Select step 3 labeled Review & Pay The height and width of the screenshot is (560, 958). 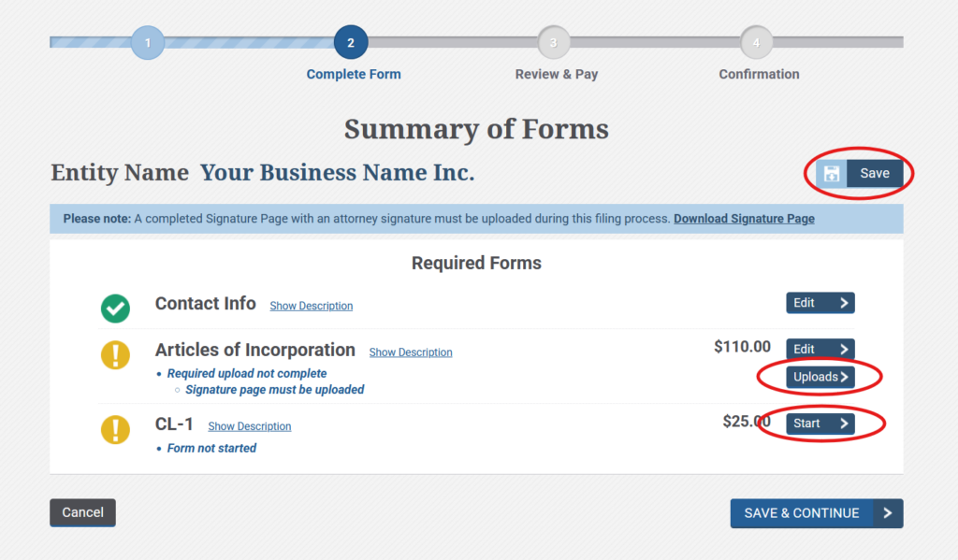click(x=553, y=42)
